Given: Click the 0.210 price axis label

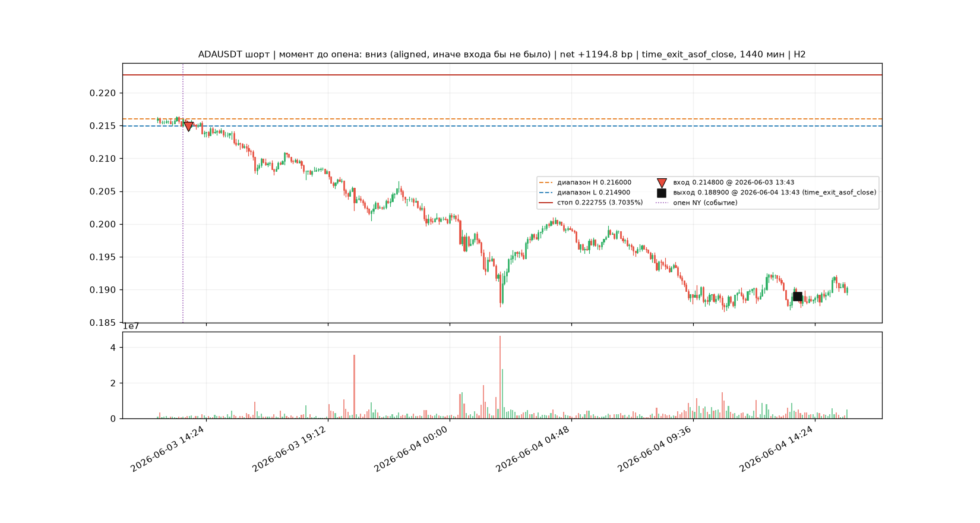Looking at the screenshot, I should 103,159.
